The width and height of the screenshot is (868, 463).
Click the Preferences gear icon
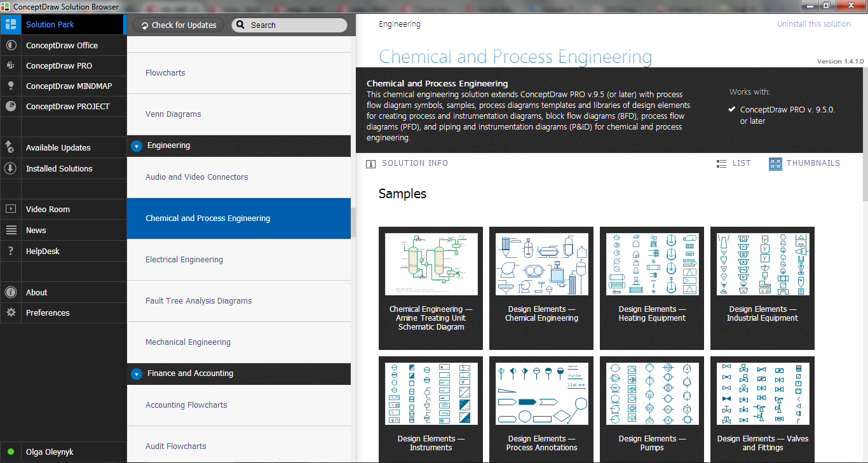click(x=11, y=312)
